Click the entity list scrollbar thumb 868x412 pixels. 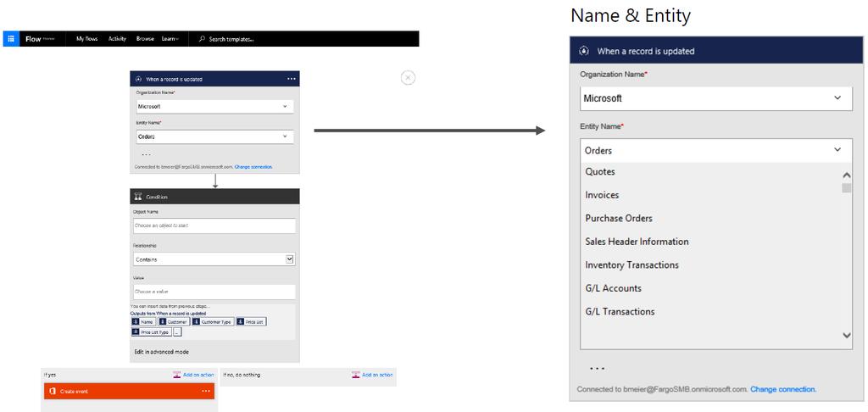pos(847,188)
